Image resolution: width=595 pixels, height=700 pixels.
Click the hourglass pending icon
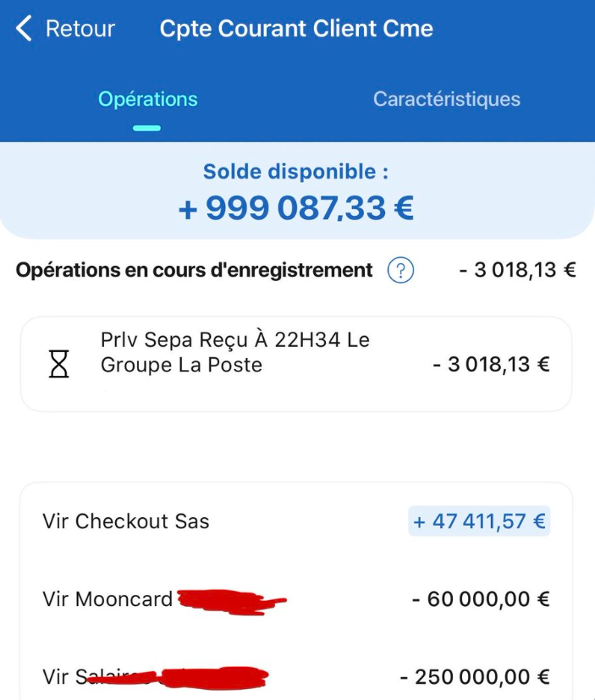click(x=60, y=365)
